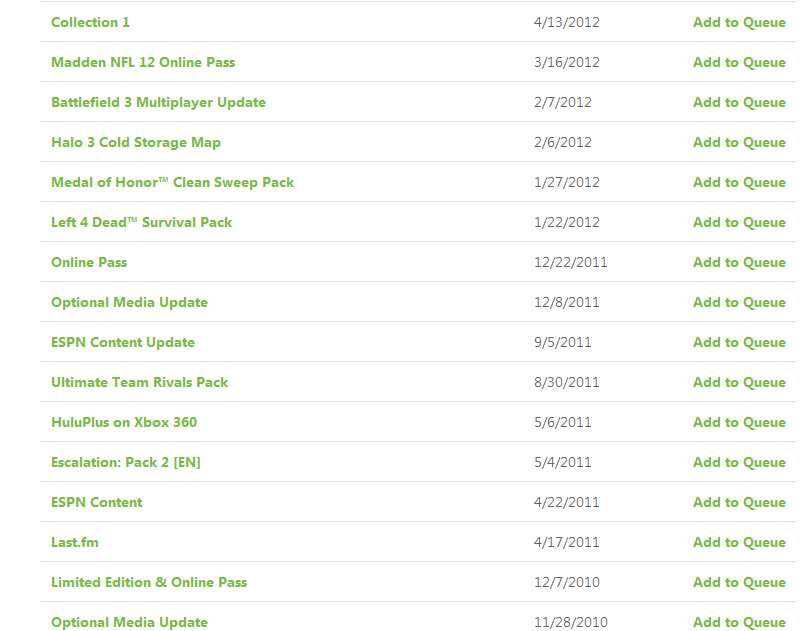The height and width of the screenshot is (631, 804).
Task: Select the date 1/27/2012
Action: pyautogui.click(x=567, y=182)
